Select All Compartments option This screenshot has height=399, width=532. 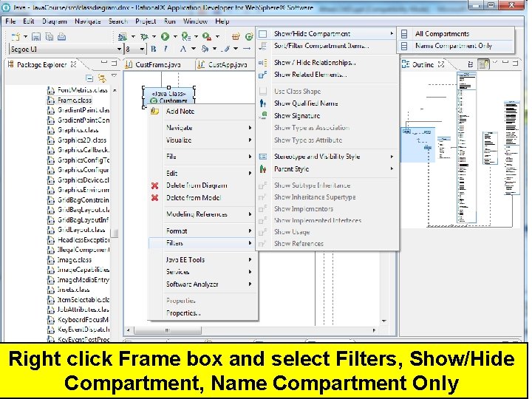[x=455, y=34]
